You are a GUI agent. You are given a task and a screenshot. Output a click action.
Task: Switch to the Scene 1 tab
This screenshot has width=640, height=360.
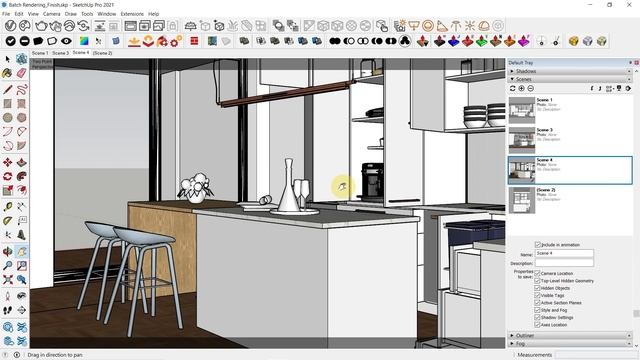(40, 53)
